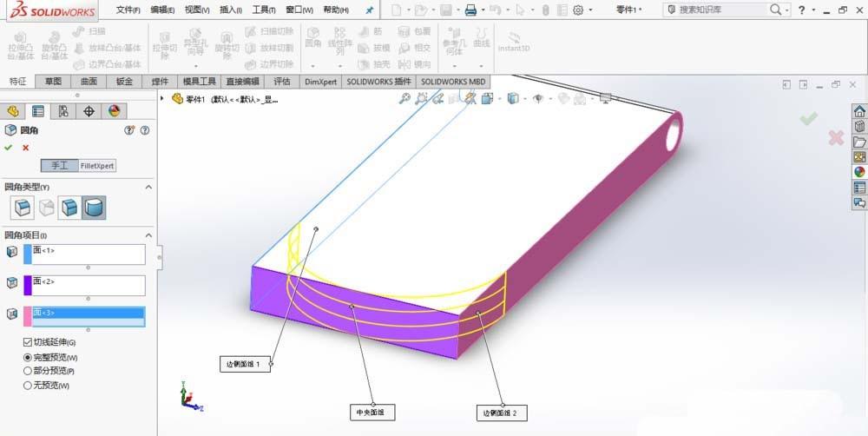Switch to the PropertyManager tab icon
The height and width of the screenshot is (436, 868).
(x=37, y=111)
